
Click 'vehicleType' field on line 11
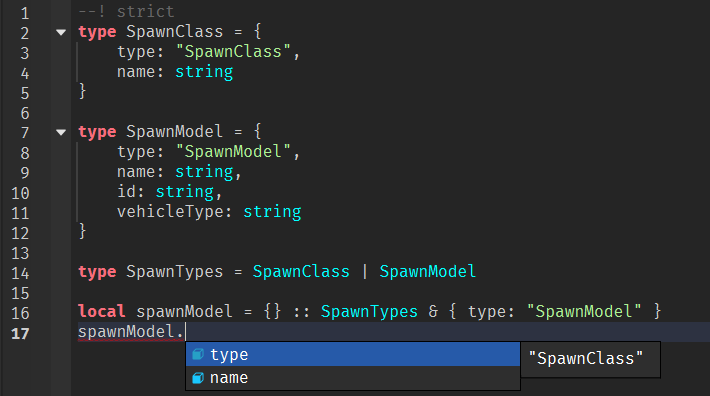click(x=170, y=211)
